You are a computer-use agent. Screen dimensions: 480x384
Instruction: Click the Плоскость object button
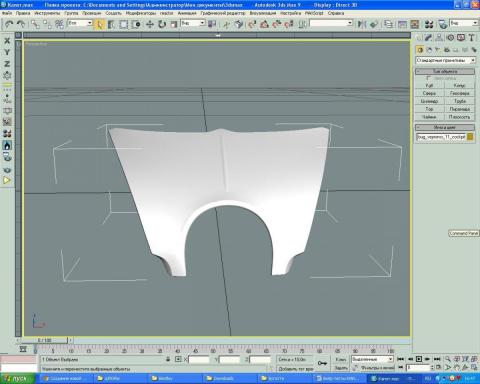coord(459,117)
